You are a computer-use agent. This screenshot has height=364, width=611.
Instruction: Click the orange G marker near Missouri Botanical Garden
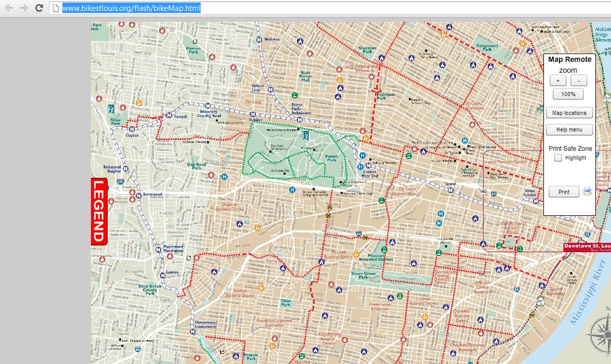[356, 254]
